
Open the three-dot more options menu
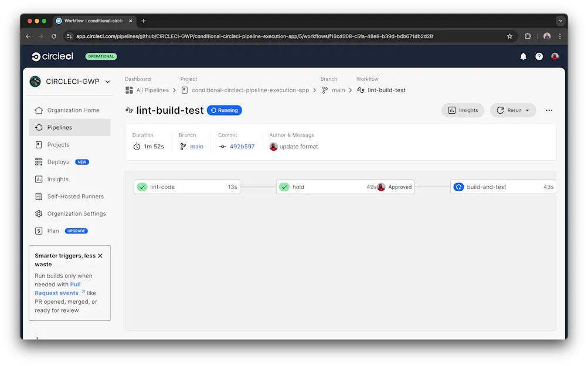pyautogui.click(x=549, y=110)
